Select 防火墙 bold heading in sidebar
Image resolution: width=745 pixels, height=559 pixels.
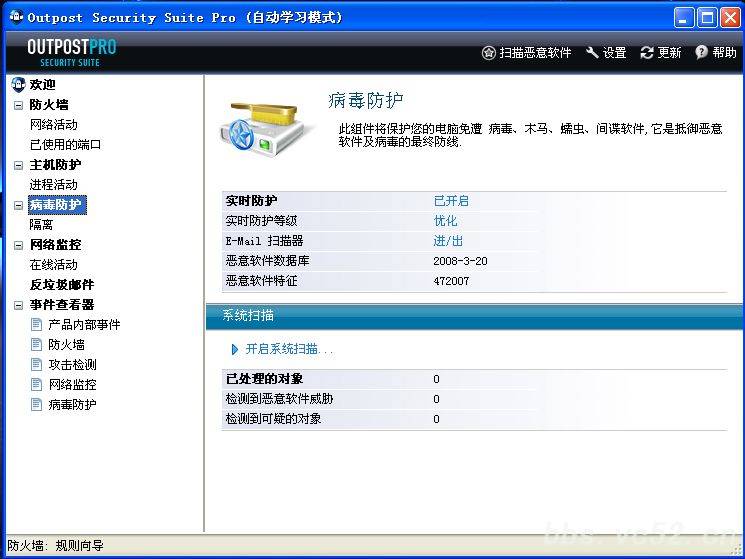tap(49, 104)
